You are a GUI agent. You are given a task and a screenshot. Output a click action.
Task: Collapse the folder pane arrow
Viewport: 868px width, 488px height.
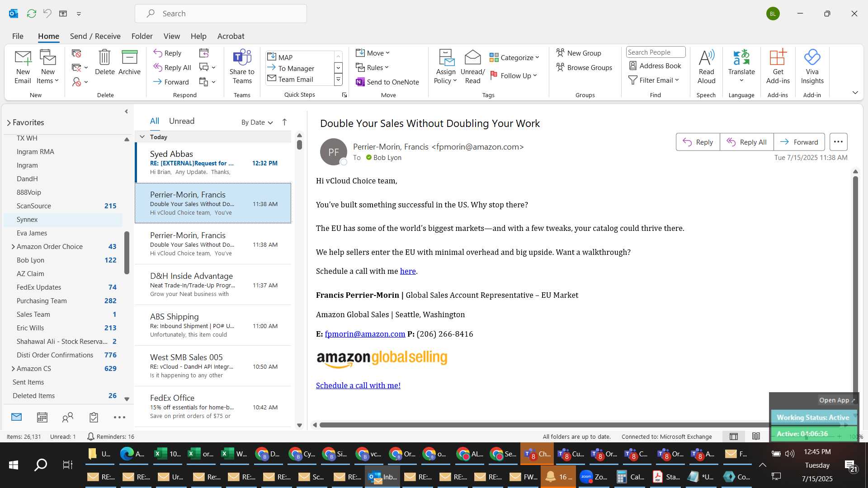(x=126, y=111)
